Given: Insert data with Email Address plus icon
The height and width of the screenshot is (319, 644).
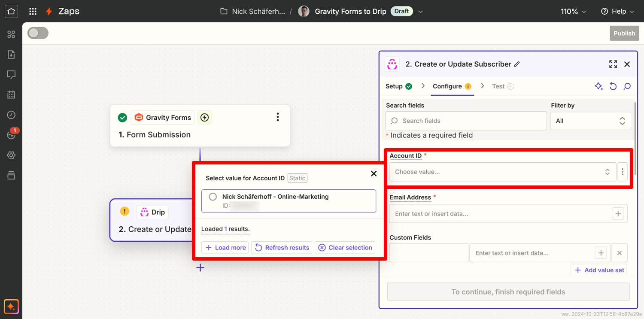Looking at the screenshot, I should [618, 214].
